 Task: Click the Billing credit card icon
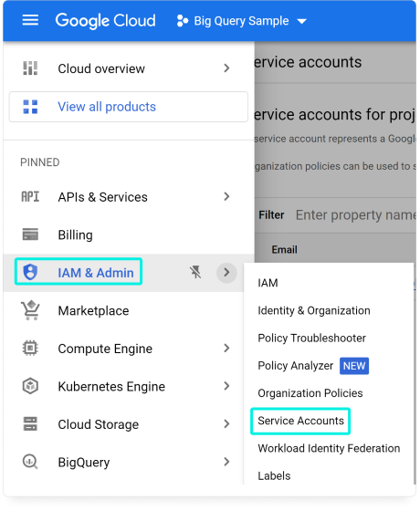coord(30,235)
